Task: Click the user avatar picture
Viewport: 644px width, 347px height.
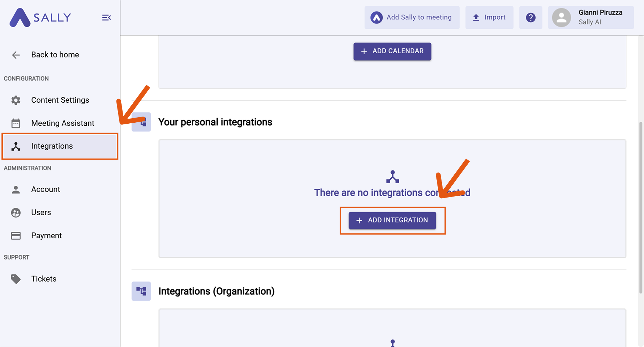Action: point(561,18)
